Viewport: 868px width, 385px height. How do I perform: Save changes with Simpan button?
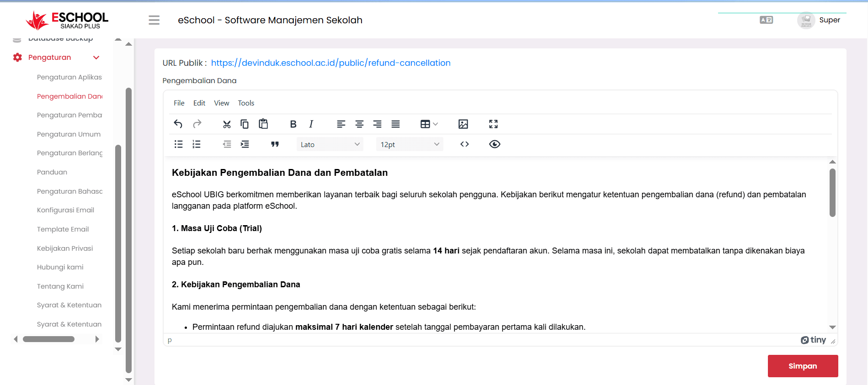click(803, 366)
